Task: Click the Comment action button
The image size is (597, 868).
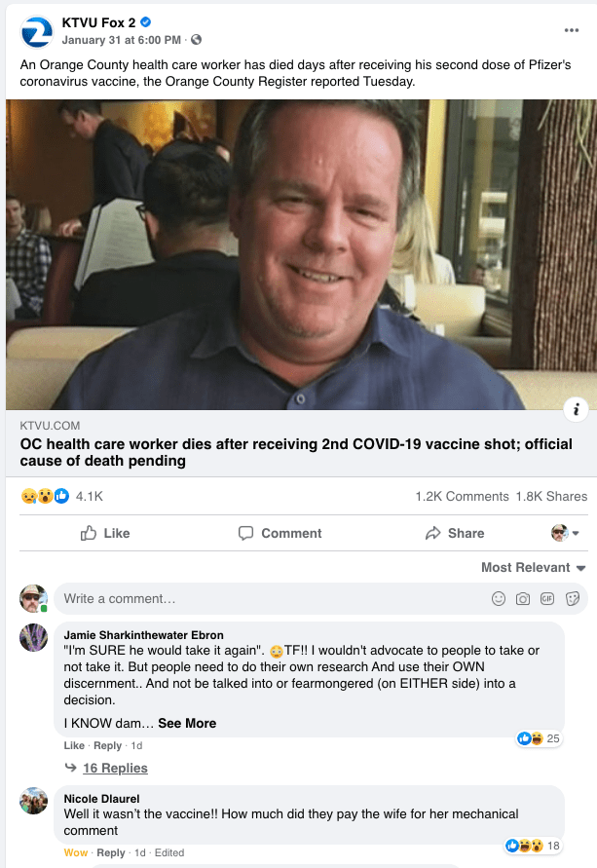Action: (x=280, y=533)
